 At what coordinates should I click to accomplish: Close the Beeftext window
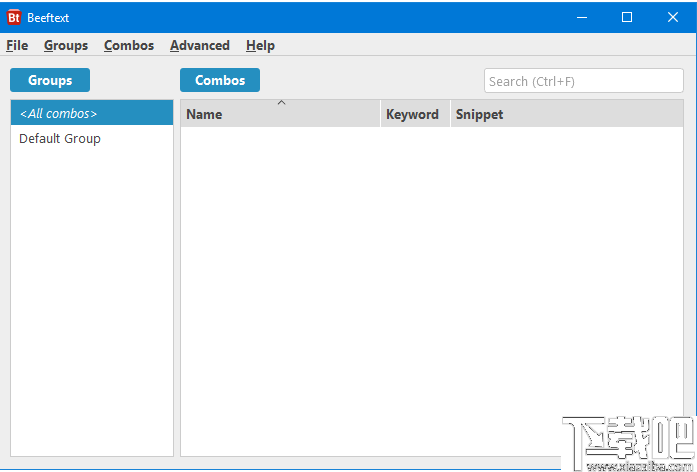click(x=673, y=17)
